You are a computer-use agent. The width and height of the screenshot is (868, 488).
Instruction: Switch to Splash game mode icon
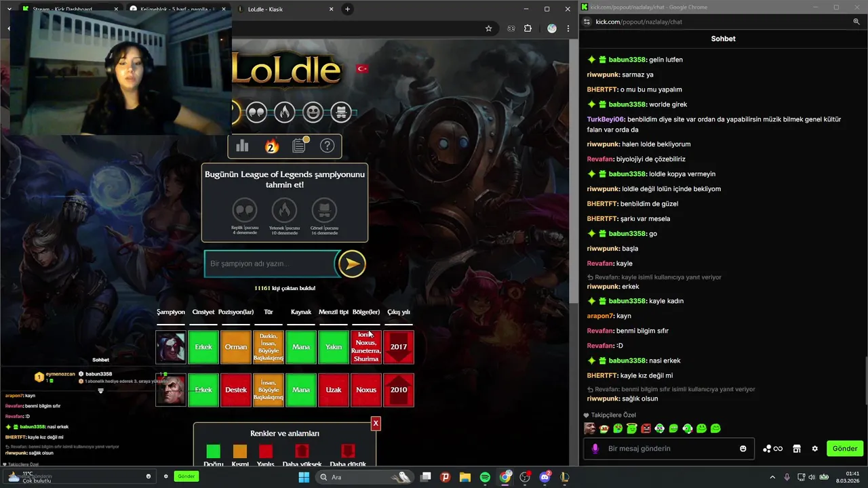click(x=342, y=111)
